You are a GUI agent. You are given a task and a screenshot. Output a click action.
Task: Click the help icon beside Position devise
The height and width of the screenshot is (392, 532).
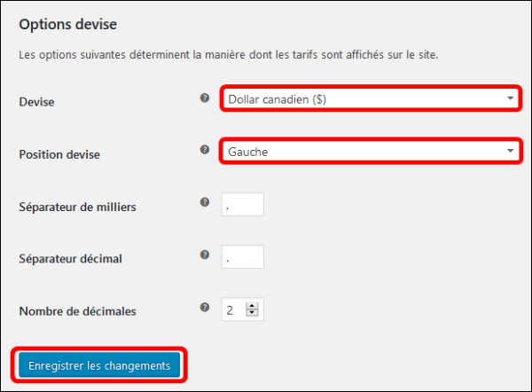[205, 150]
